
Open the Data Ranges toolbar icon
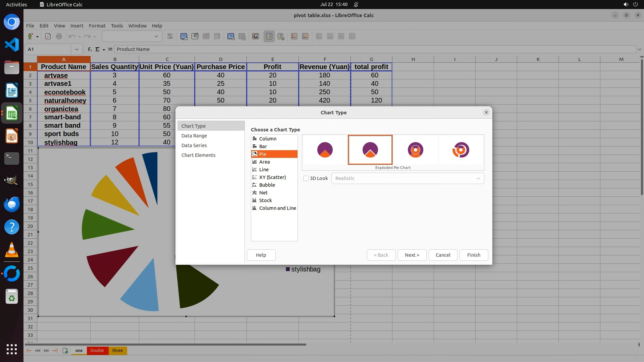pyautogui.click(x=231, y=36)
